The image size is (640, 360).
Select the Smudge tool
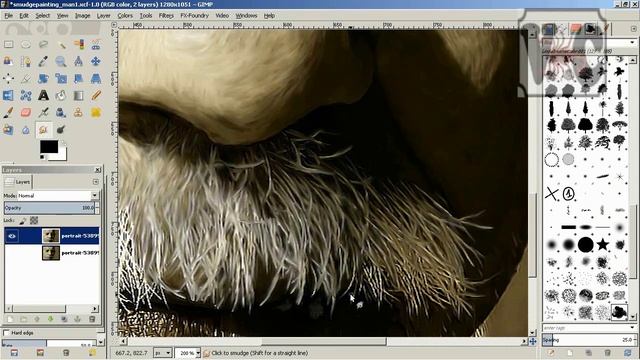[x=43, y=130]
